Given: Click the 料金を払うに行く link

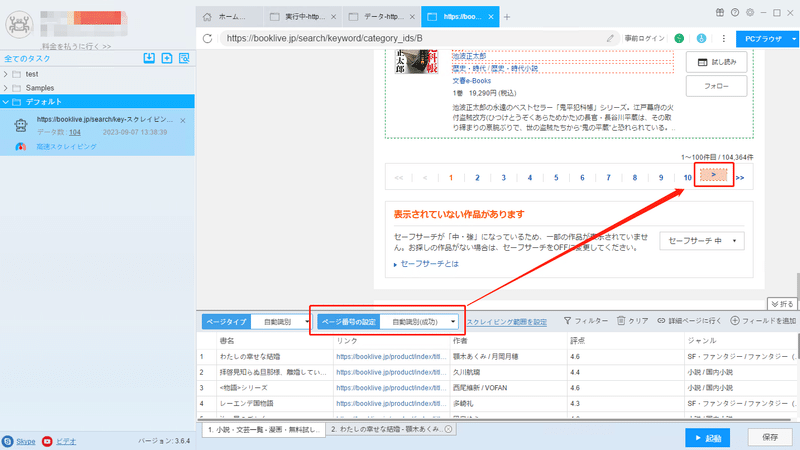Looking at the screenshot, I should 77,46.
